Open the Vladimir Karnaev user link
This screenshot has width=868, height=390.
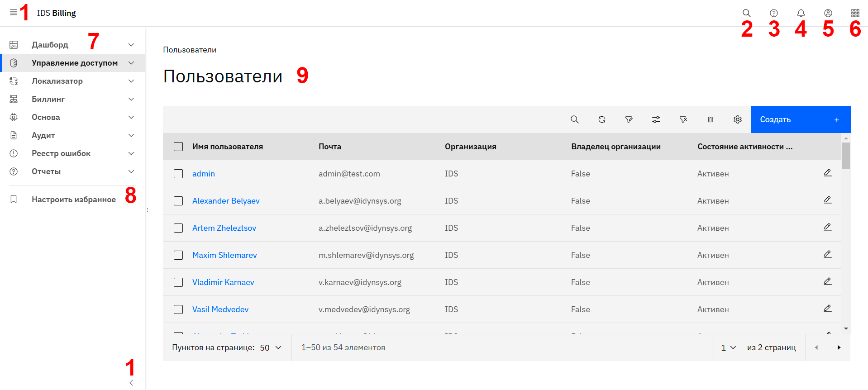pos(223,282)
